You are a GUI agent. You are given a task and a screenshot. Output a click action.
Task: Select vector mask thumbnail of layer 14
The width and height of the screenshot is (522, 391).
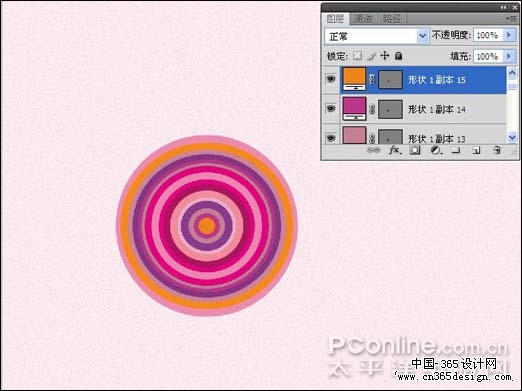(390, 109)
